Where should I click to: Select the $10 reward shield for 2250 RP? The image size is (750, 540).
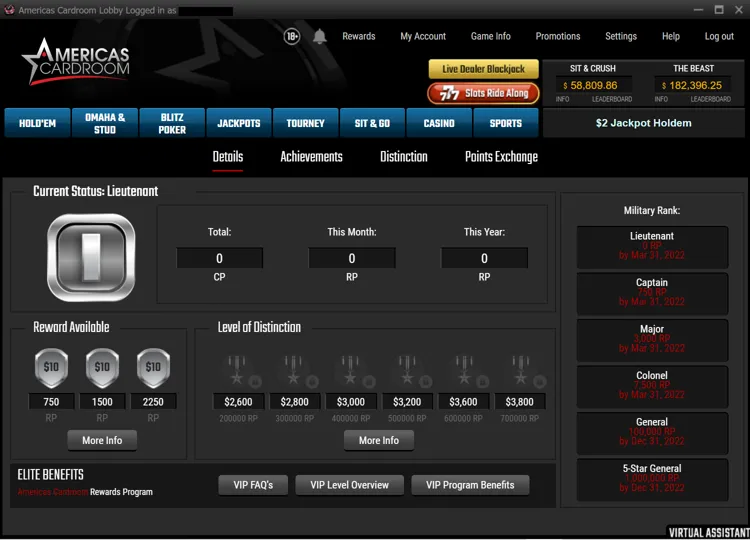[153, 368]
